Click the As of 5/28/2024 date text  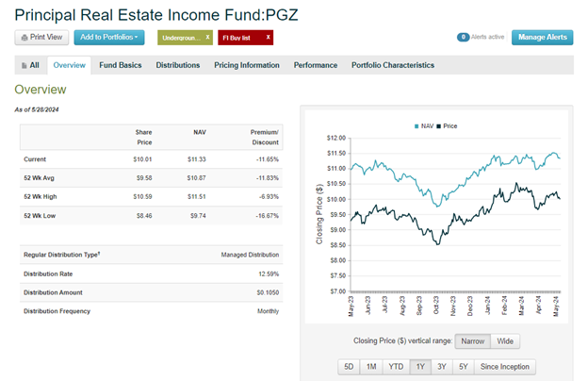37,109
